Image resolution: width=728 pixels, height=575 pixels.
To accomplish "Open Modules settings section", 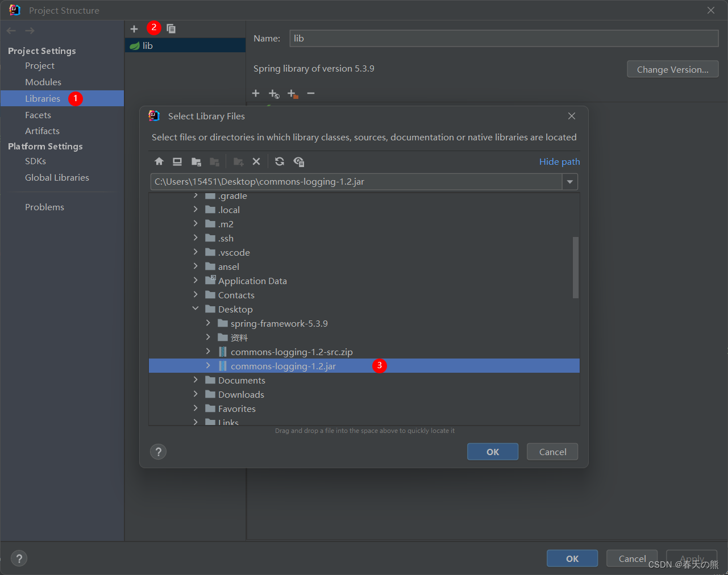I will tap(43, 82).
